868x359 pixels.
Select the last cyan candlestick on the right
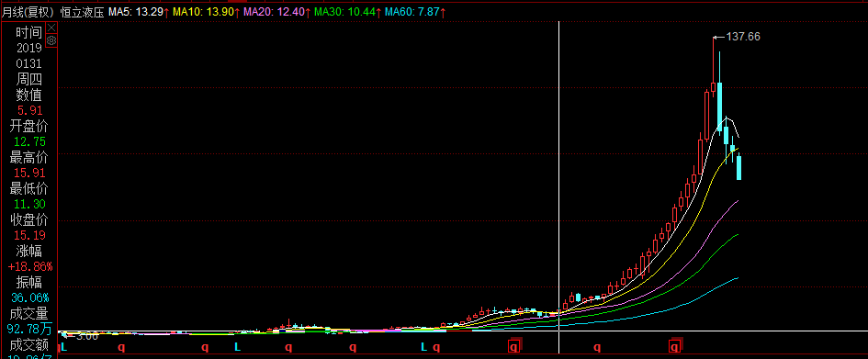(x=739, y=168)
